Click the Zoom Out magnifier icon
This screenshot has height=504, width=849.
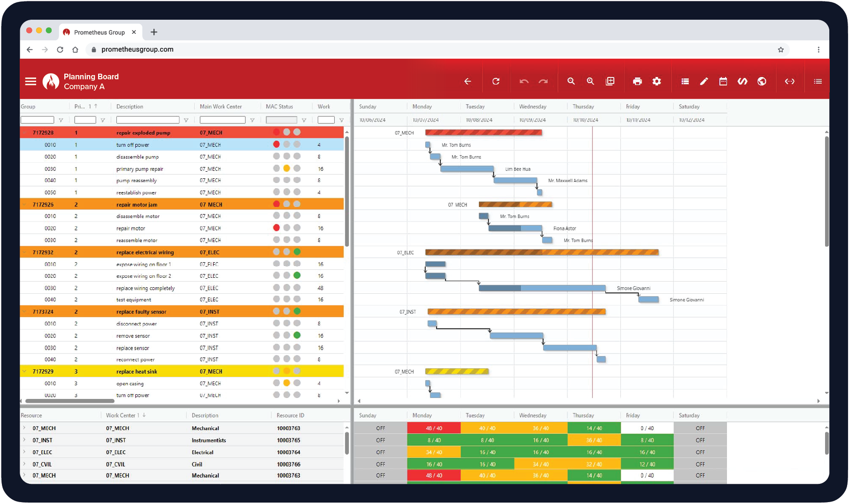pos(571,81)
